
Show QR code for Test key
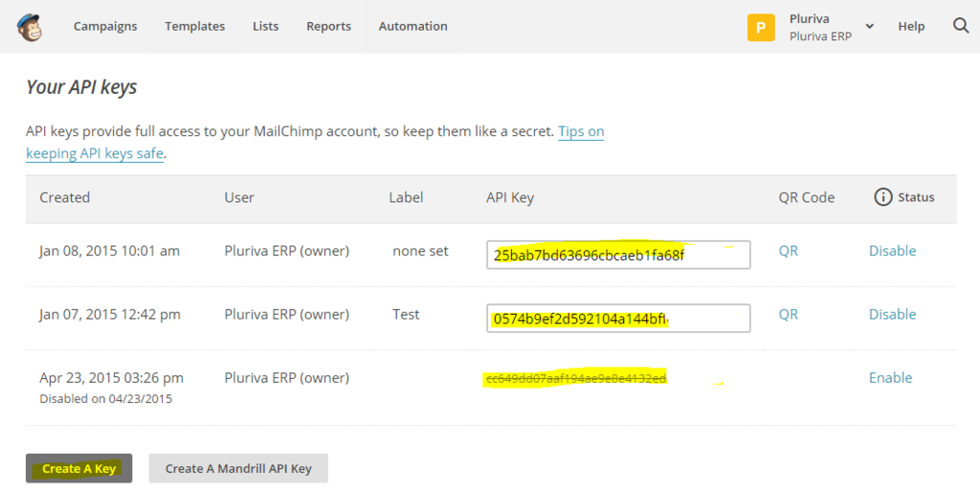click(x=789, y=314)
